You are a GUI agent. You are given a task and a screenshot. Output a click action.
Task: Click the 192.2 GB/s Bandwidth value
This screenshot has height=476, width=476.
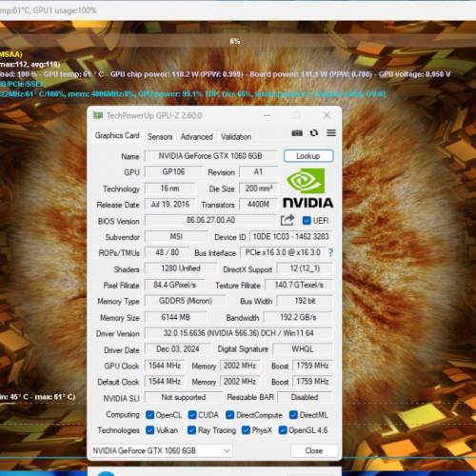click(298, 317)
